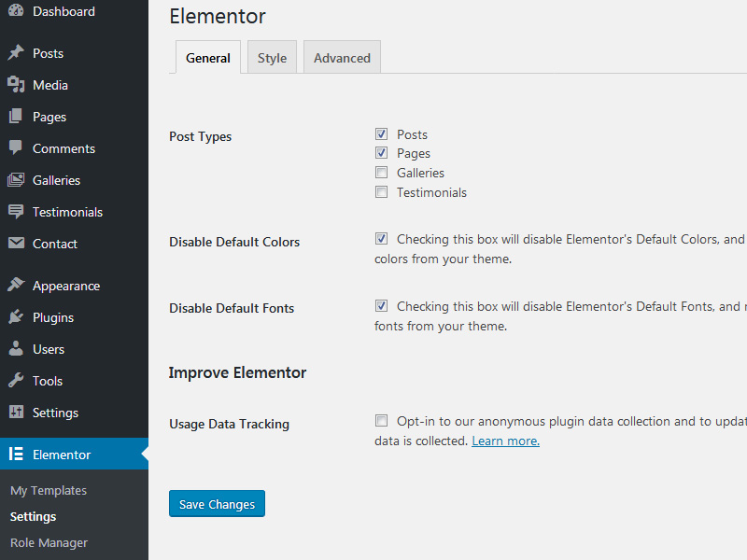The image size is (747, 560).
Task: Toggle Disable Default Colors checkbox
Action: 381,239
